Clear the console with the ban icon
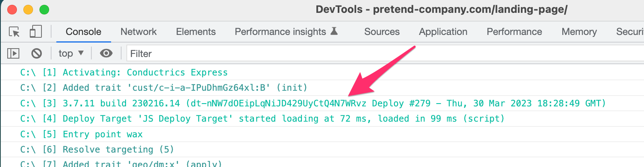The width and height of the screenshot is (644, 167). (x=37, y=53)
